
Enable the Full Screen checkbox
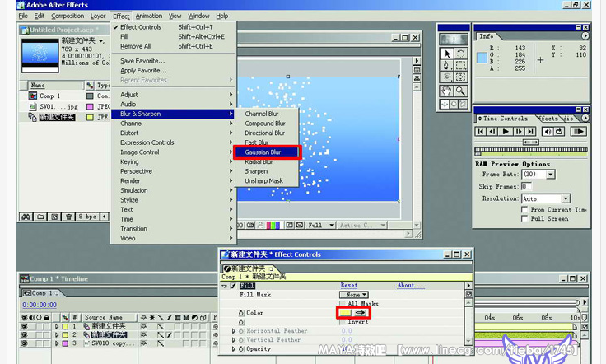point(524,219)
